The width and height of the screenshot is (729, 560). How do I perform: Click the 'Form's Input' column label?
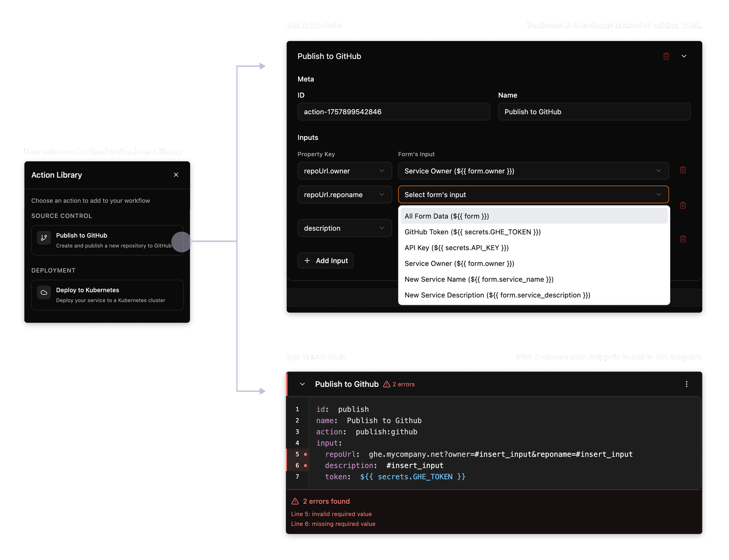pos(416,154)
